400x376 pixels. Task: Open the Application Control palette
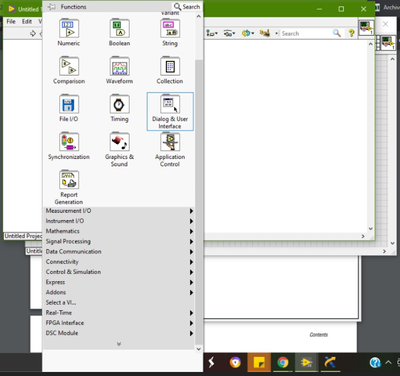[x=170, y=149]
